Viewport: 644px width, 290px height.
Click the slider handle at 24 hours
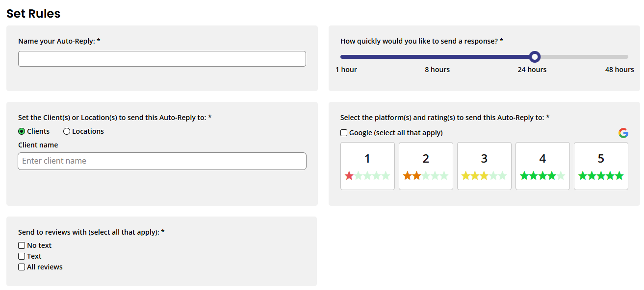tap(535, 57)
